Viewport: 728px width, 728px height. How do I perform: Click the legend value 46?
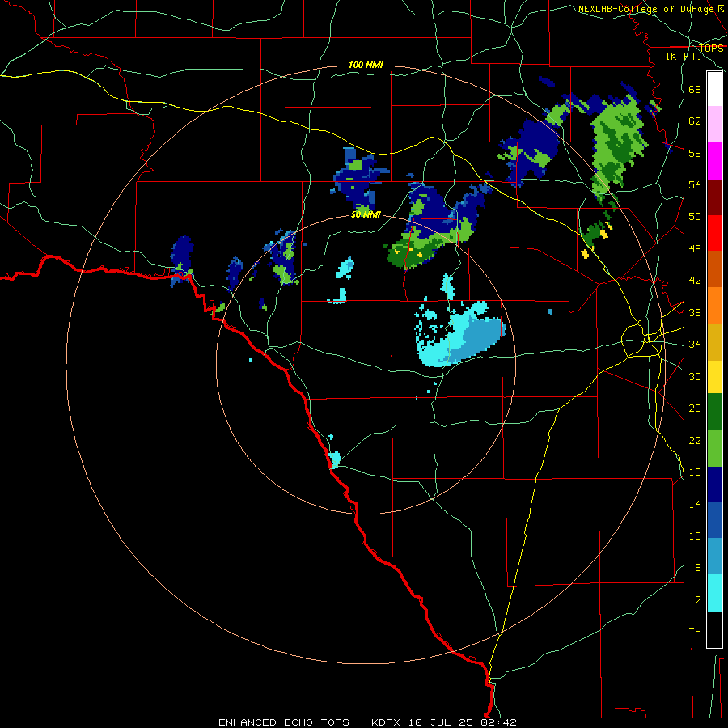tap(695, 249)
